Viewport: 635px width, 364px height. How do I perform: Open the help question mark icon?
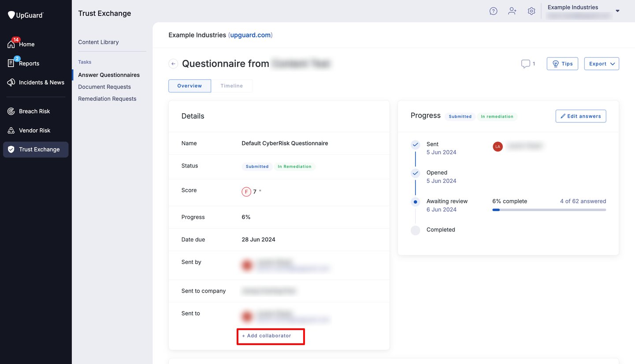coord(494,11)
